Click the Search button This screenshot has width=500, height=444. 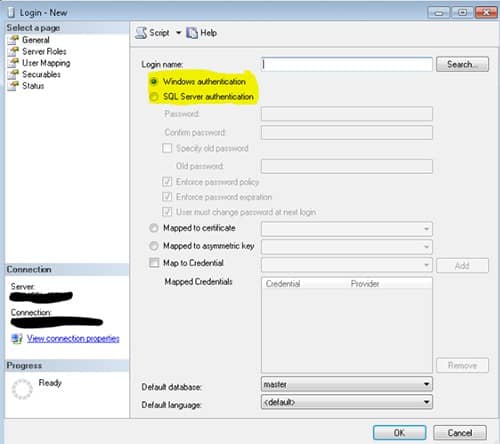point(462,64)
